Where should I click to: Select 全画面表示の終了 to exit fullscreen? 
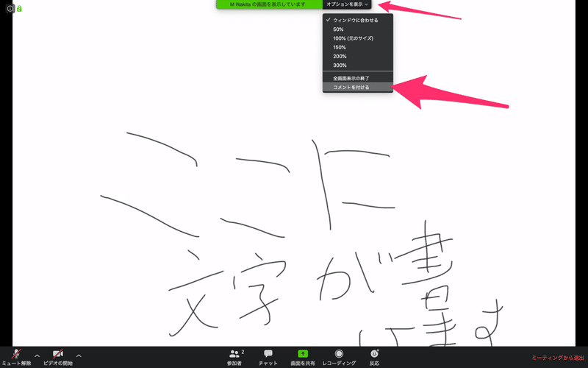tap(358, 78)
